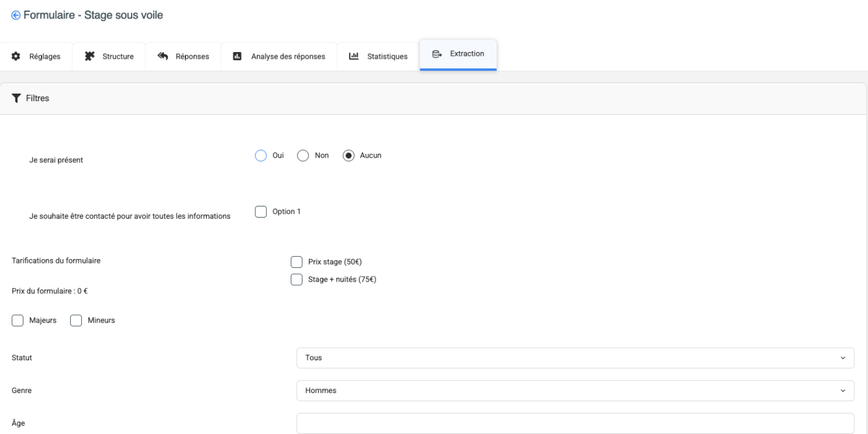Tick the Stage + nuités (75€) checkbox
Screen dimensions: 868x434
coord(296,280)
